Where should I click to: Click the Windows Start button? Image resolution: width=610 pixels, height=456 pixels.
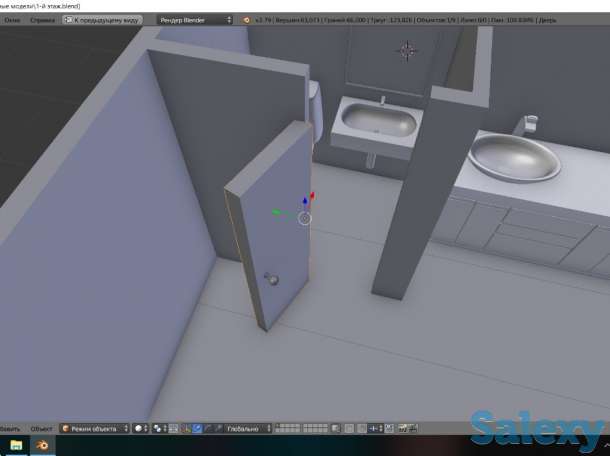tap(3, 446)
